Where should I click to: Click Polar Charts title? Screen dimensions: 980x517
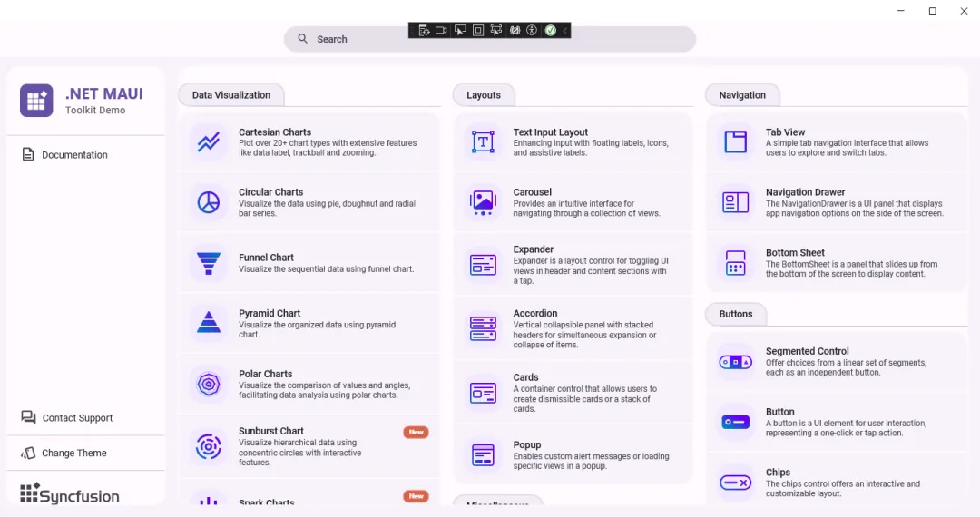click(266, 374)
